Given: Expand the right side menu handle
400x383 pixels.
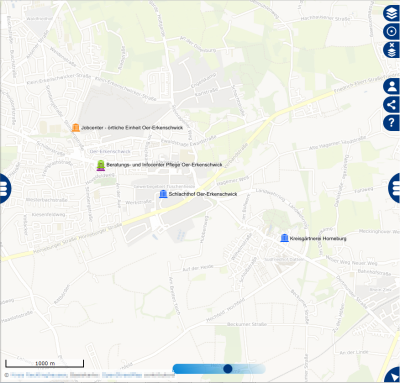Looking at the screenshot, I should (395, 188).
